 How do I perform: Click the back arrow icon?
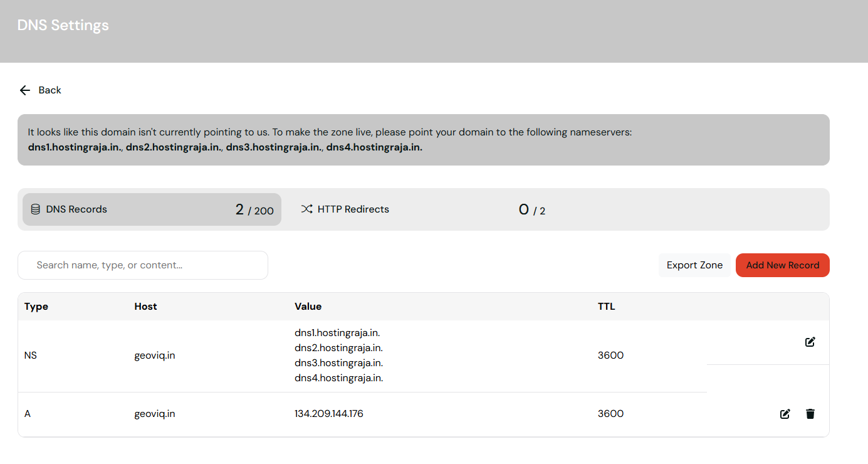(25, 90)
